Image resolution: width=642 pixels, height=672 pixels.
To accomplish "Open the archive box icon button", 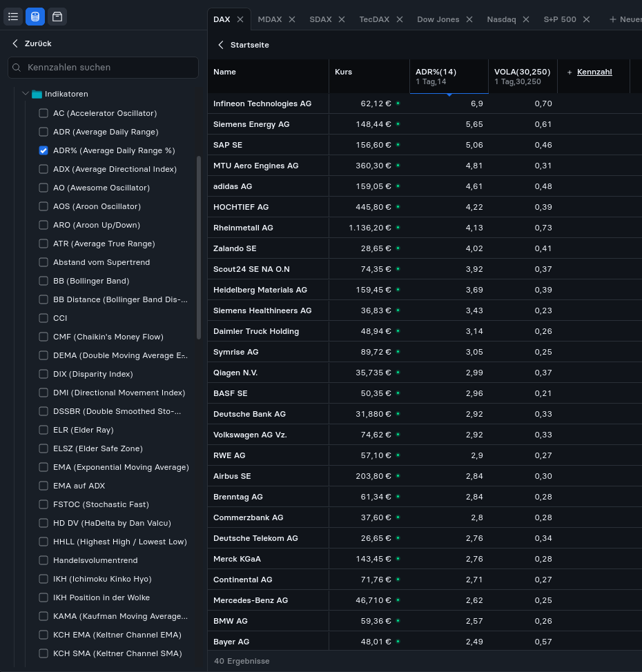I will tap(57, 17).
